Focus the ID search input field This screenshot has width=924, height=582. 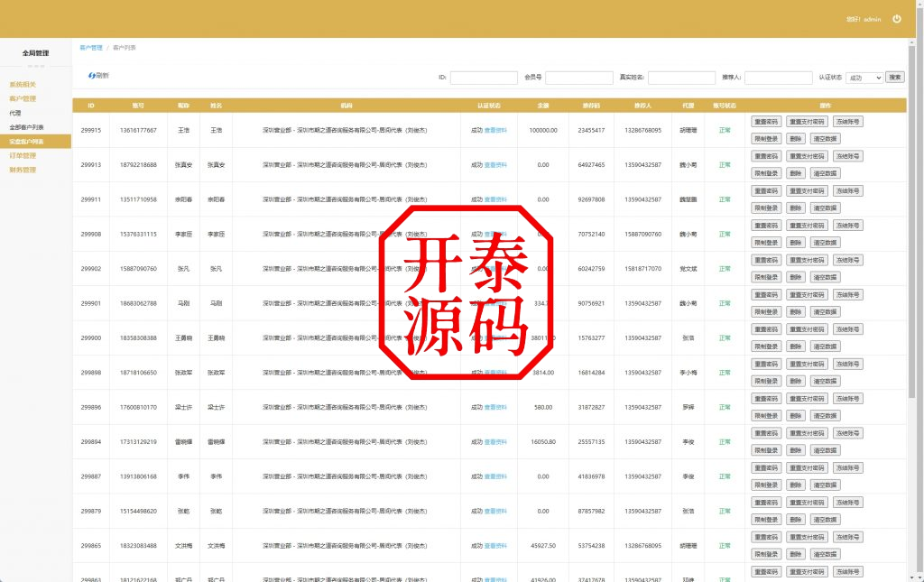coord(484,78)
